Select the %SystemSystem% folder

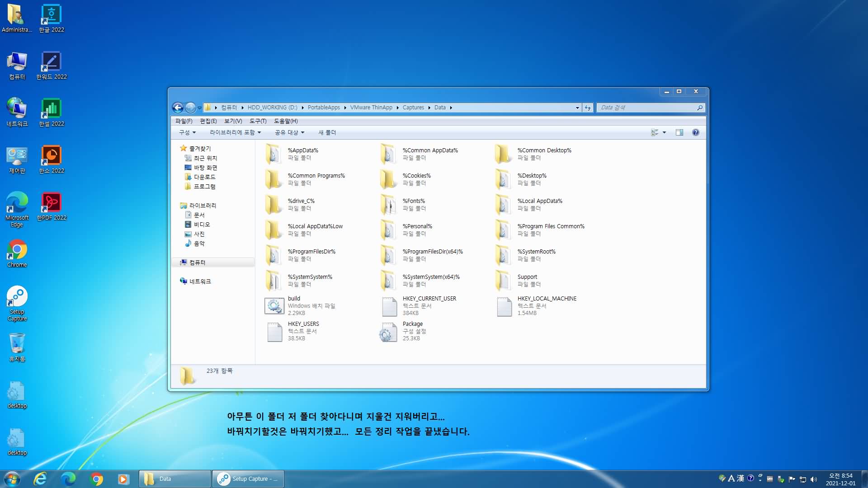[299, 281]
